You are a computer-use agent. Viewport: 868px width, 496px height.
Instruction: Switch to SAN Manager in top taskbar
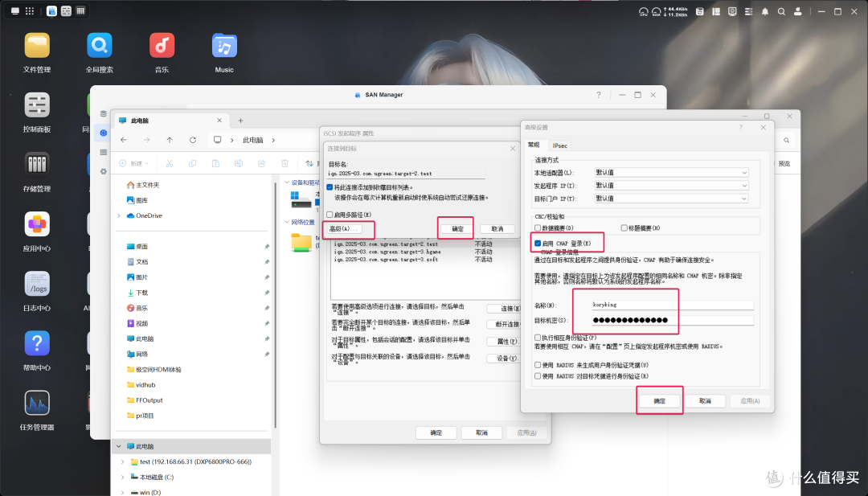51,11
